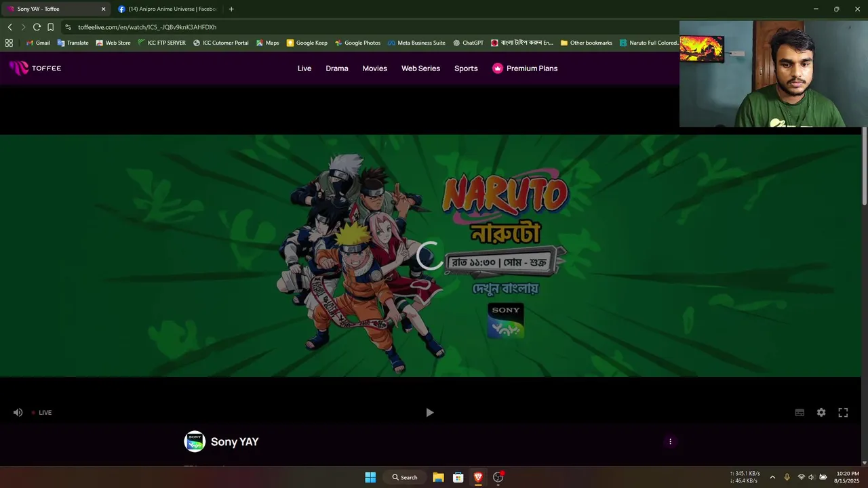Open the Google Photos bookmark
The width and height of the screenshot is (868, 488).
coord(357,43)
